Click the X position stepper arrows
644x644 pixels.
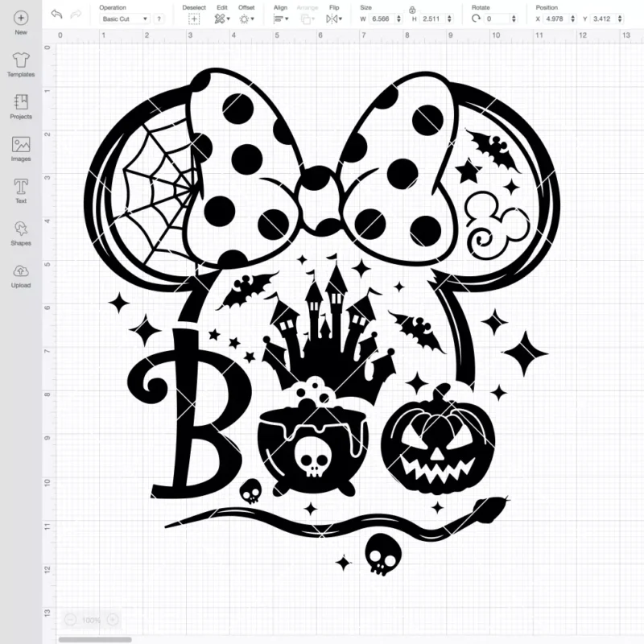(x=573, y=19)
